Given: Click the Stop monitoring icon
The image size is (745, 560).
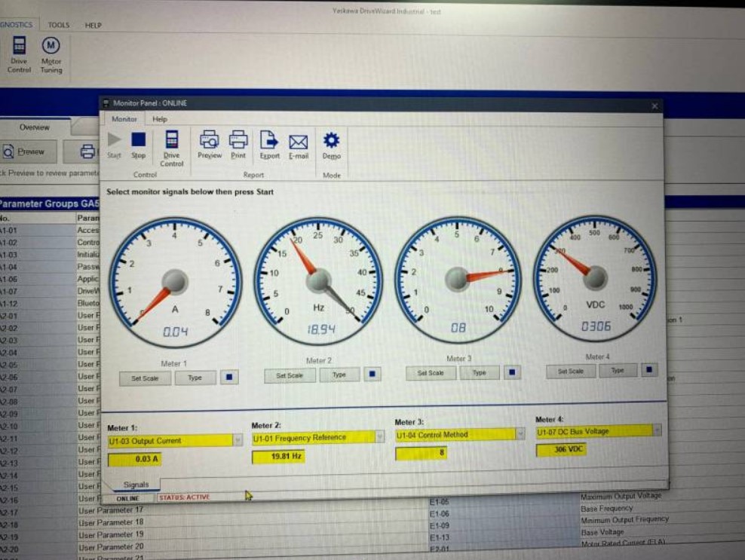Looking at the screenshot, I should point(138,141).
